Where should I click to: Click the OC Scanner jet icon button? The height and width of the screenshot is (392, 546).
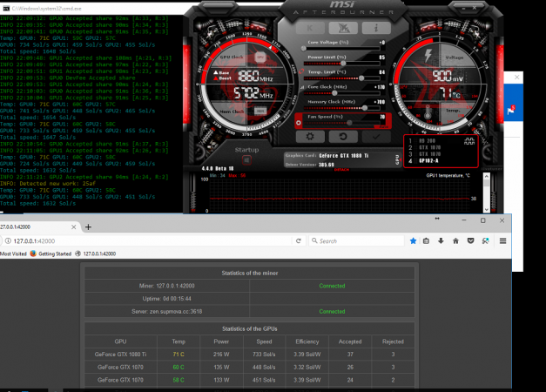coord(343,28)
